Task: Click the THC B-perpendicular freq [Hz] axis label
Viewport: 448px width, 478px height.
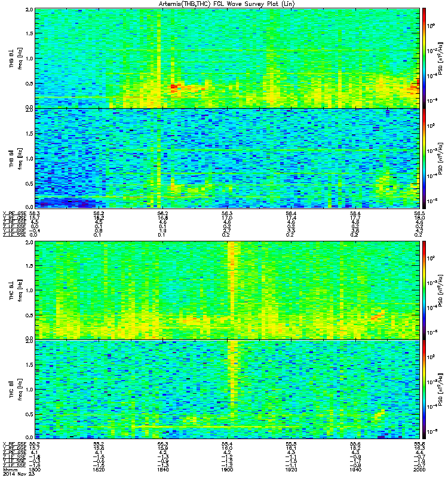Action: tap(15, 290)
